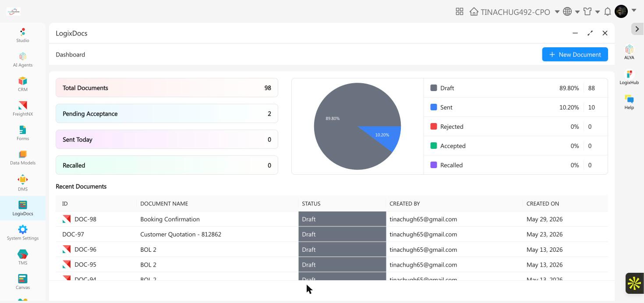Viewport: 644px width, 303px height.
Task: Select the DOC-97 ID cell
Action: pos(73,234)
